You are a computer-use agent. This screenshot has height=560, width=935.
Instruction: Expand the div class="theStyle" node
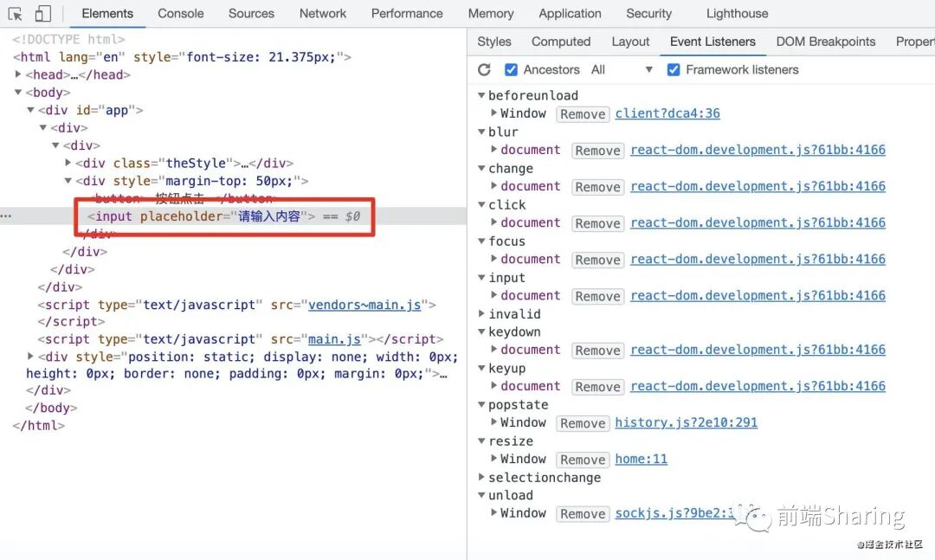coord(68,162)
